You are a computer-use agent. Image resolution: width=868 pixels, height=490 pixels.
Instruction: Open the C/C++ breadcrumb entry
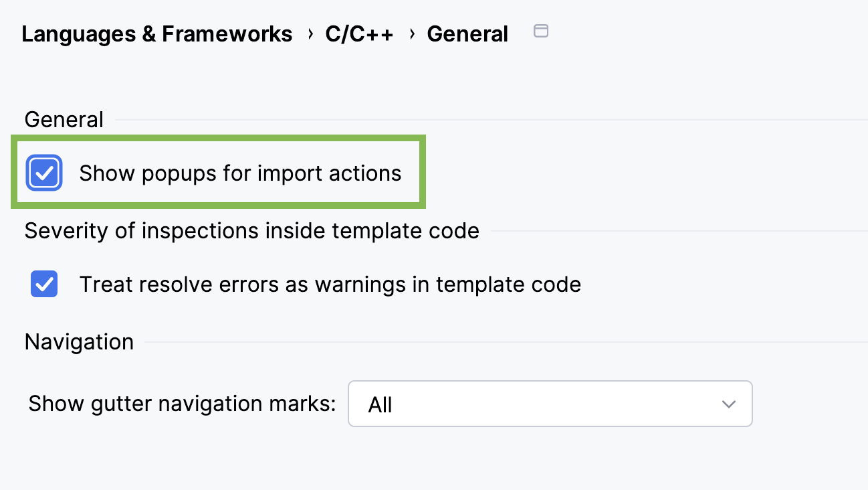[x=359, y=33]
